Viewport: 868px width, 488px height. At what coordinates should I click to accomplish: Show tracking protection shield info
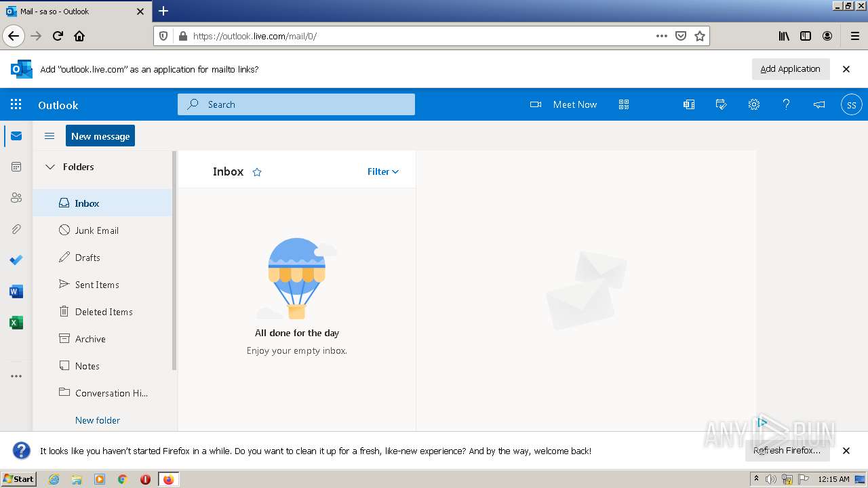[163, 36]
